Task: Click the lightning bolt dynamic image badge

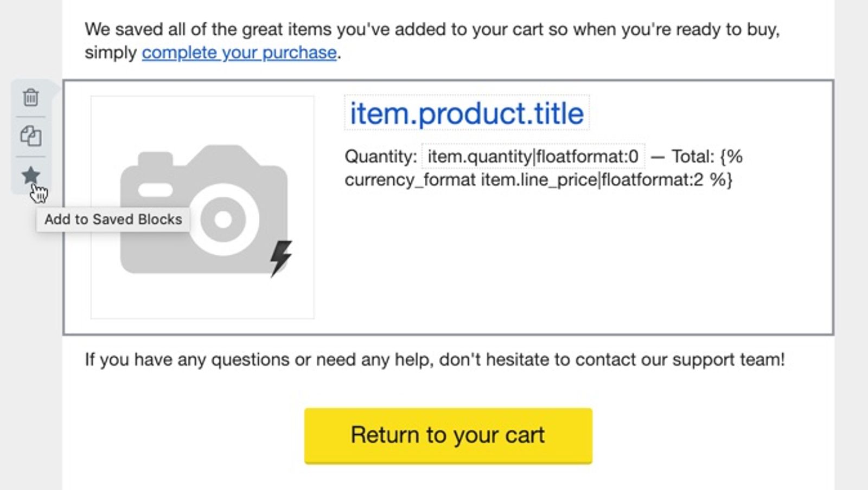Action: pyautogui.click(x=281, y=259)
